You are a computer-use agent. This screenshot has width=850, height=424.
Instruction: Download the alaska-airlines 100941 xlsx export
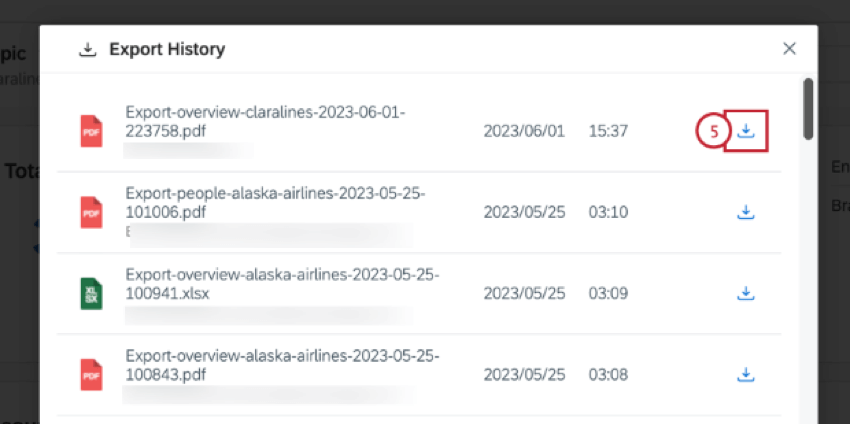coord(746,293)
